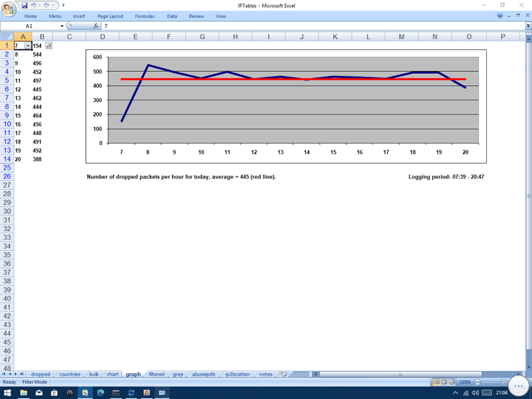Open the Menu ribbon tab

coord(55,16)
